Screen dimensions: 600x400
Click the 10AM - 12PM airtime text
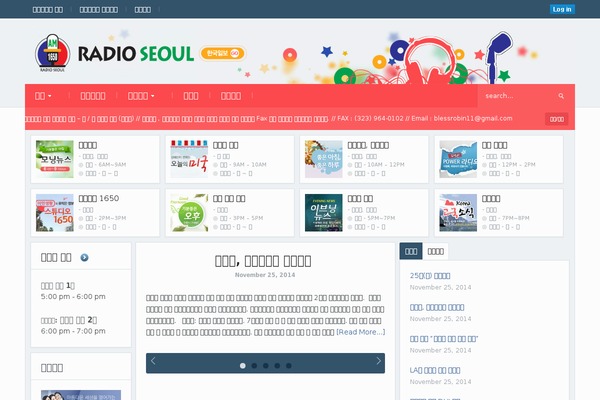[x=386, y=165]
